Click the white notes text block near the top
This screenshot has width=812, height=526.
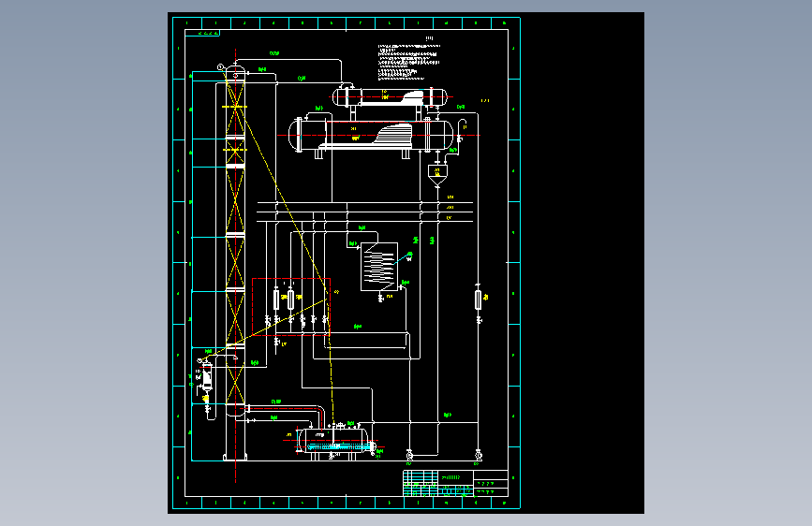point(409,62)
